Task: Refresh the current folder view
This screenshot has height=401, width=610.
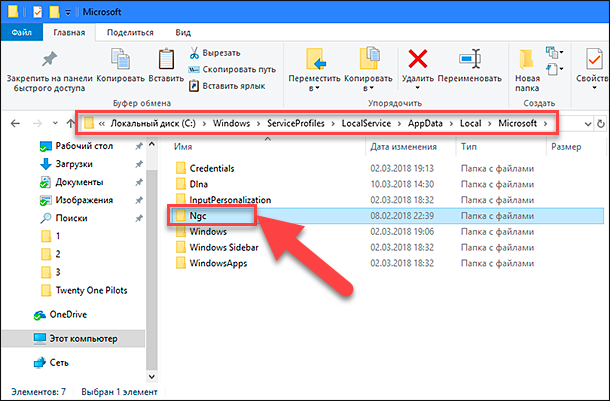Action: click(601, 124)
